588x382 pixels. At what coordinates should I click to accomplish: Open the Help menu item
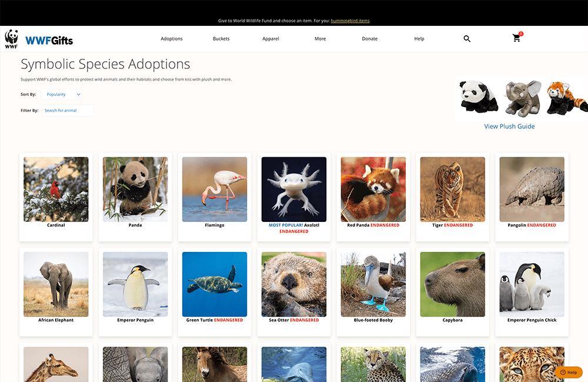tap(419, 38)
